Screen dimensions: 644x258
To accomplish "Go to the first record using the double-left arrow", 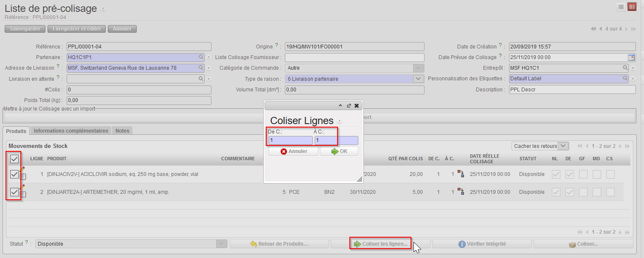I will (x=593, y=29).
